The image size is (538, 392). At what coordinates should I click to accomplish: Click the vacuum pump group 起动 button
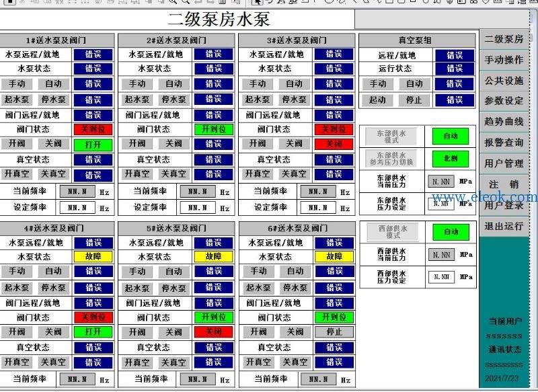[377, 100]
